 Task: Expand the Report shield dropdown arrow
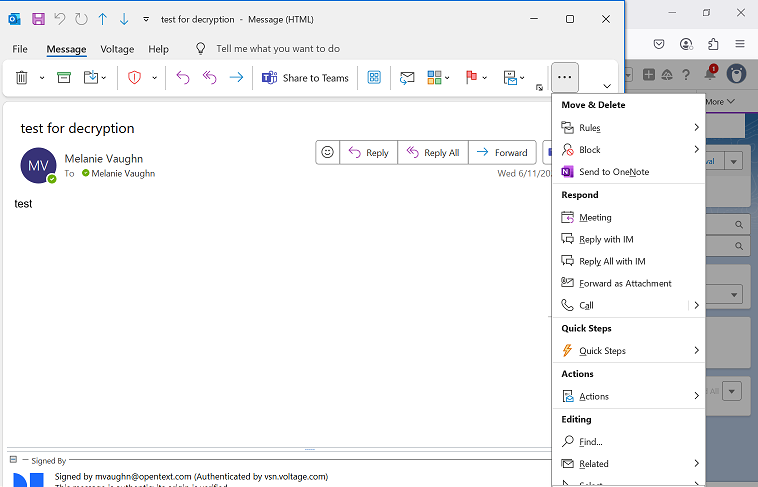tap(155, 77)
